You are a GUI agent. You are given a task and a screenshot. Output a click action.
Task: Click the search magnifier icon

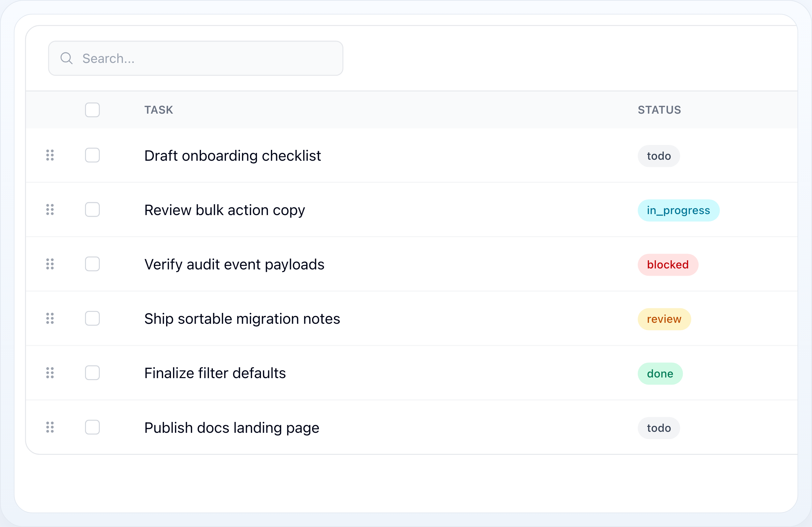point(67,58)
